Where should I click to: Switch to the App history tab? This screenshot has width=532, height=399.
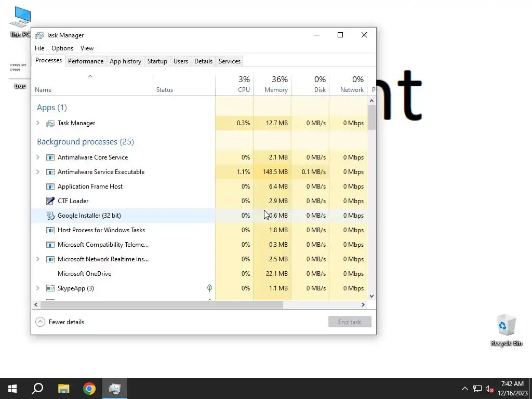point(125,61)
